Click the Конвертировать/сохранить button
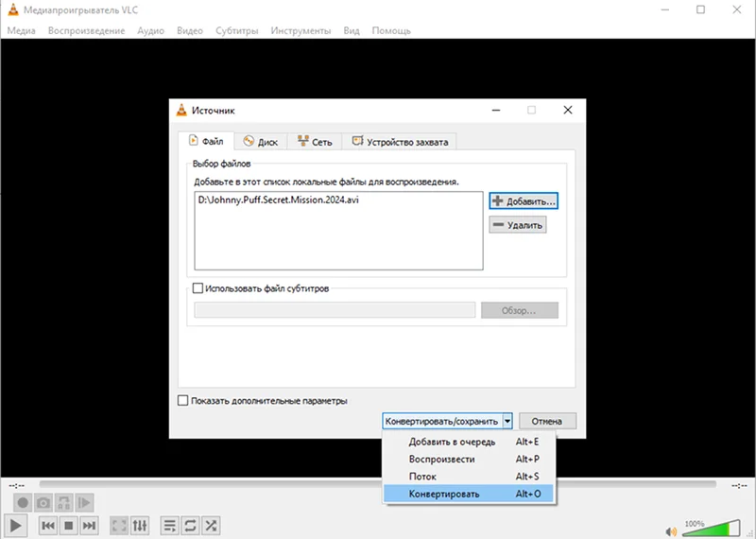Screen dimensions: 756x539 pos(441,421)
